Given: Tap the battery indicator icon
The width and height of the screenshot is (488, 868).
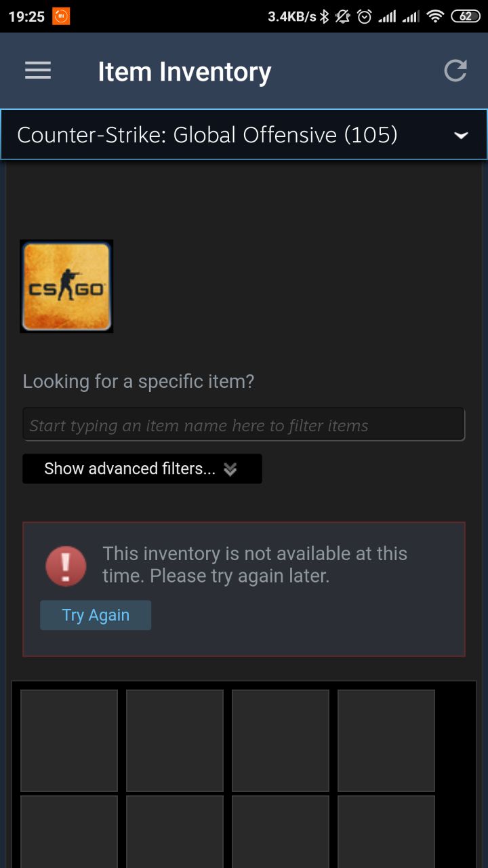Looking at the screenshot, I should click(x=466, y=16).
